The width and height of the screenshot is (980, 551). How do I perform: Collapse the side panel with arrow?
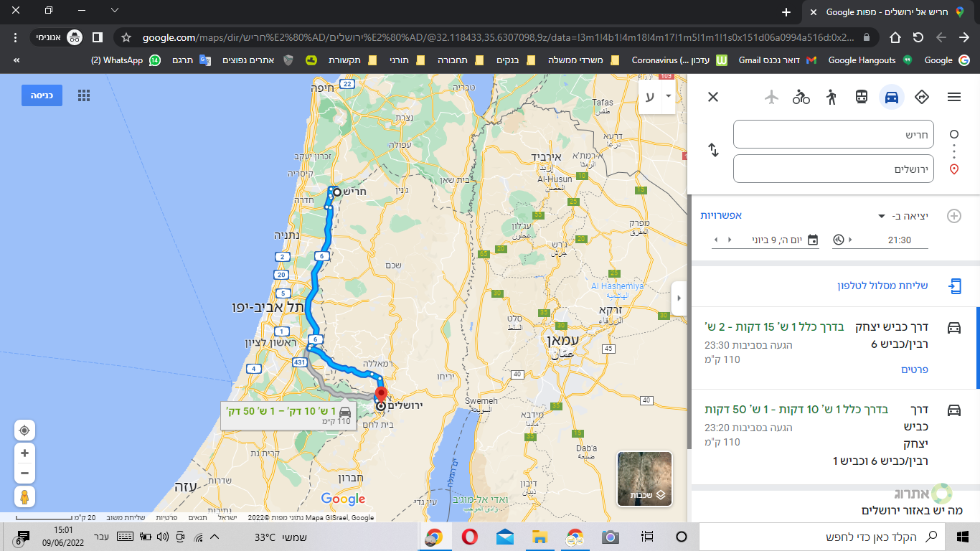click(679, 298)
